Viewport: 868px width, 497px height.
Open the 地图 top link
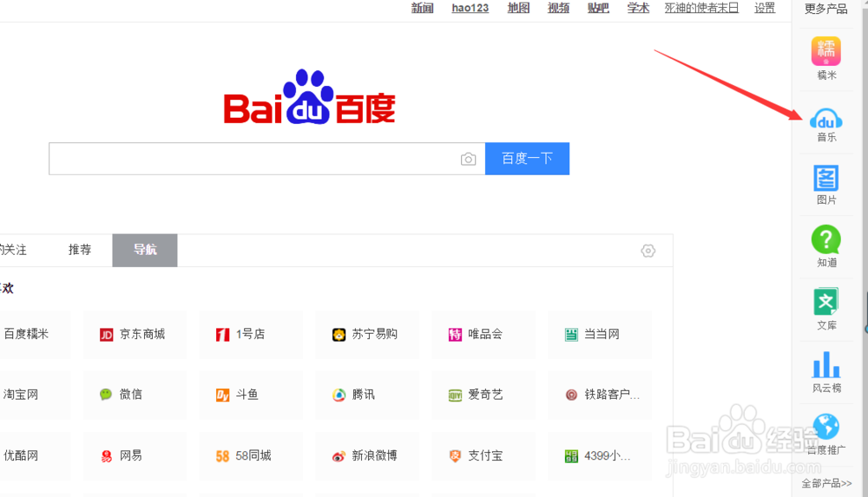pyautogui.click(x=519, y=8)
